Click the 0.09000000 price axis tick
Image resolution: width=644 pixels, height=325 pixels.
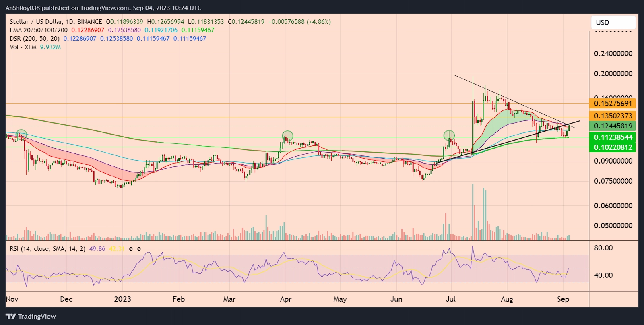613,161
